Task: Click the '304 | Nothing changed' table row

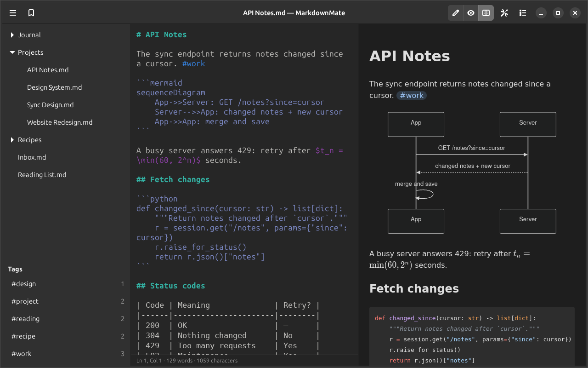Action: pyautogui.click(x=228, y=336)
